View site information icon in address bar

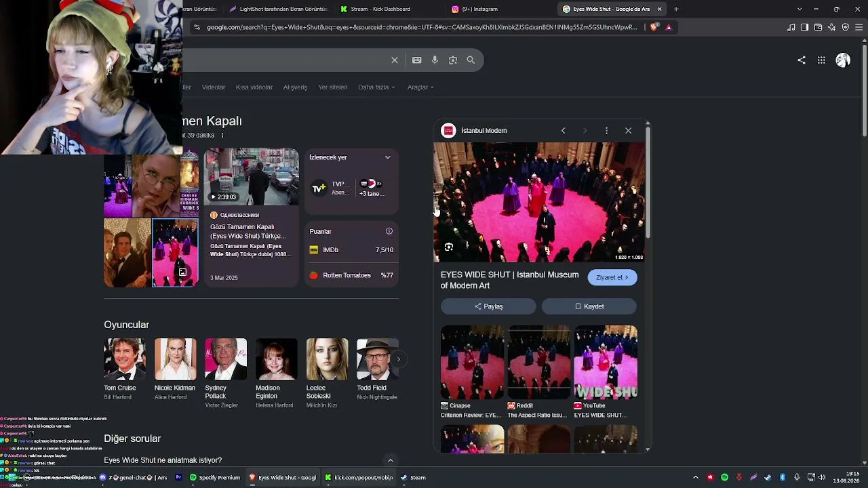click(197, 27)
